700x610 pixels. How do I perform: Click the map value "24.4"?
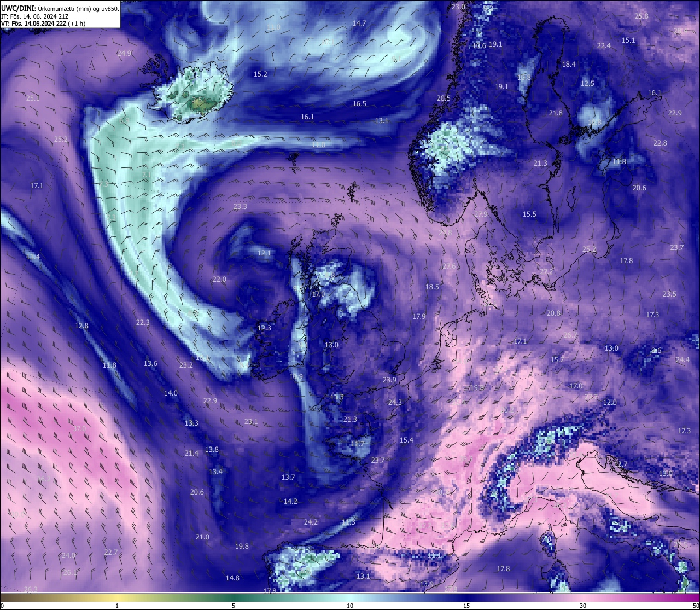click(x=682, y=359)
